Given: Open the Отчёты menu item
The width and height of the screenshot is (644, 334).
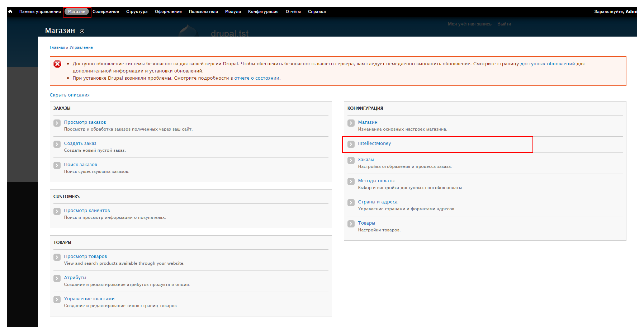Looking at the screenshot, I should coord(293,11).
